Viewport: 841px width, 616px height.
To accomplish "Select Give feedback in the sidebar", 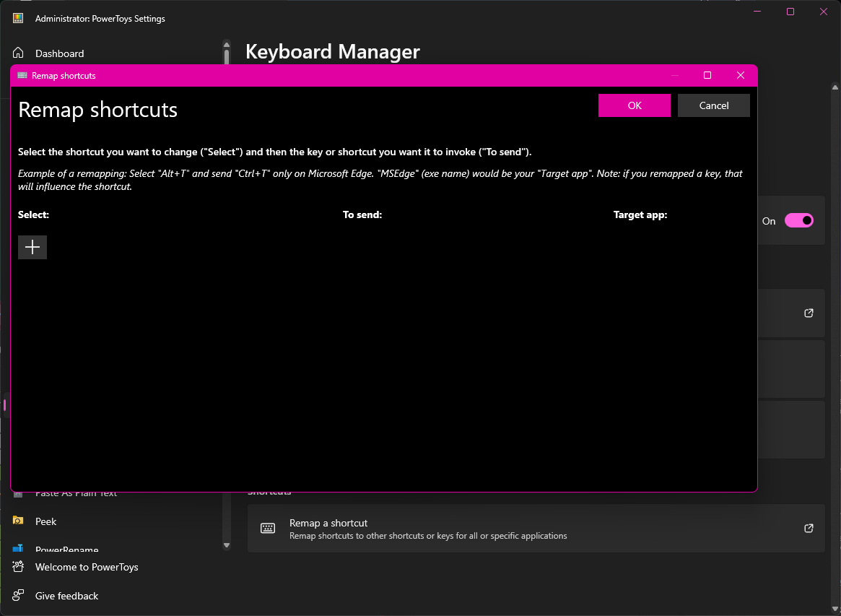I will coord(66,596).
